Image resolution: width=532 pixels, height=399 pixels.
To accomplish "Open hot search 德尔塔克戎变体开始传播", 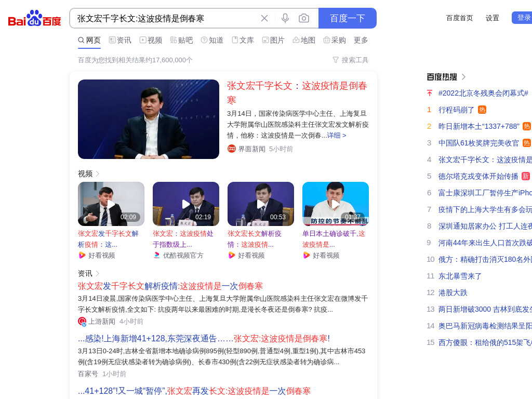I will 478,176.
